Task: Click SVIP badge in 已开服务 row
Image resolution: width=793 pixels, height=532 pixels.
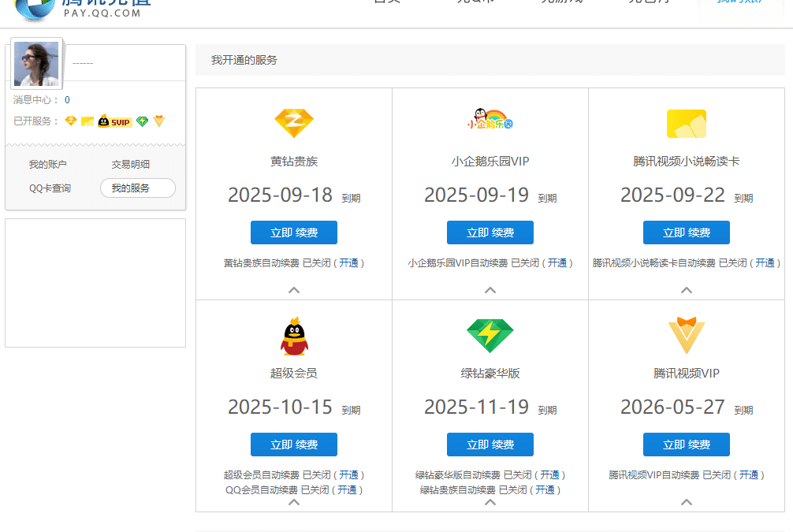Action: point(115,121)
